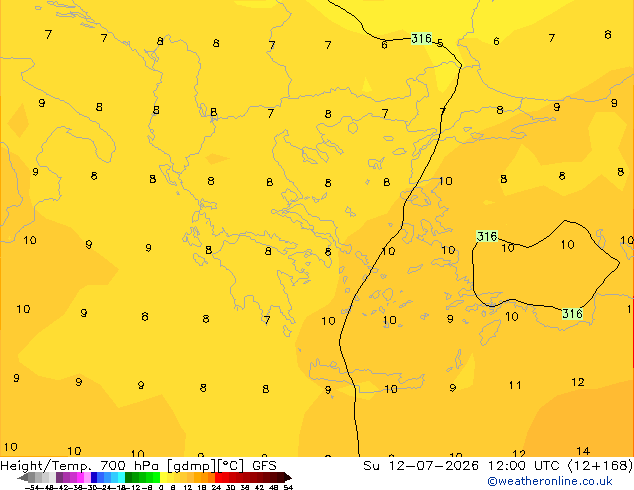Image resolution: width=634 pixels, height=490 pixels.
Task: Click the '316' label left of the closed contour
Action: (x=487, y=236)
